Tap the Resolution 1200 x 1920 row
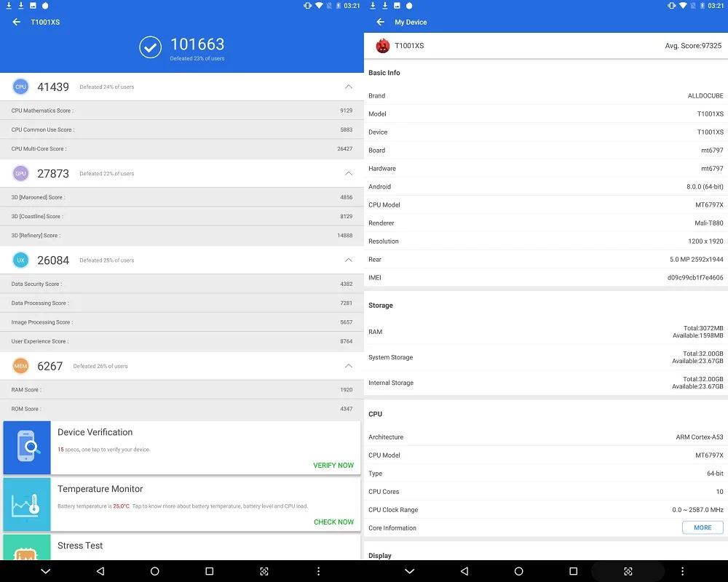The width and height of the screenshot is (728, 582). pos(546,242)
